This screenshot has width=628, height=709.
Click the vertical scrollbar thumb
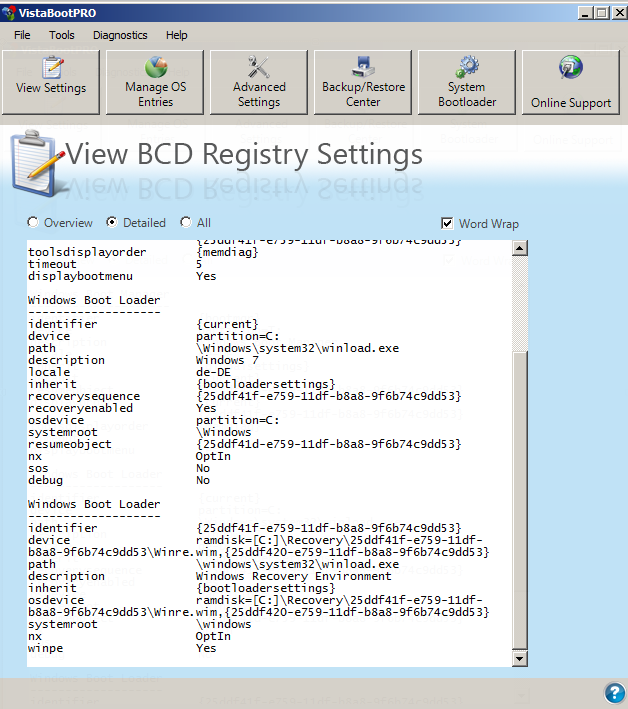point(519,501)
